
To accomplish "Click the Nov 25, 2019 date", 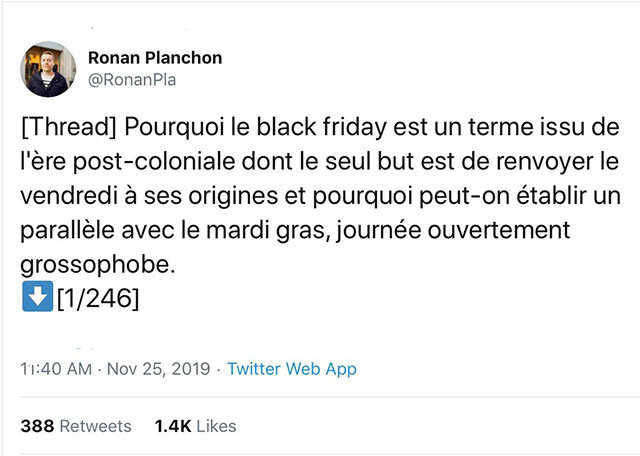I will pos(158,369).
